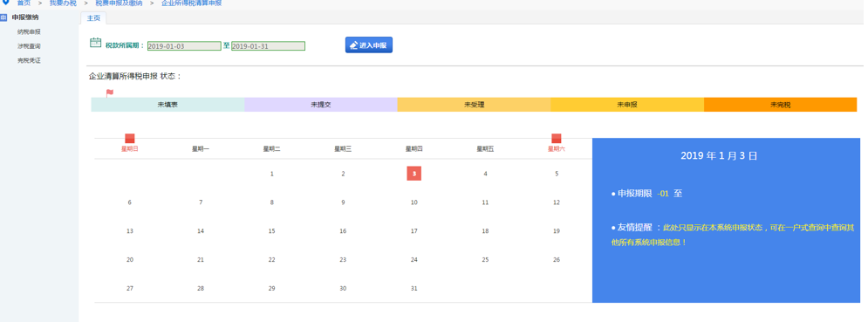Select calendar day 2

pos(343,174)
